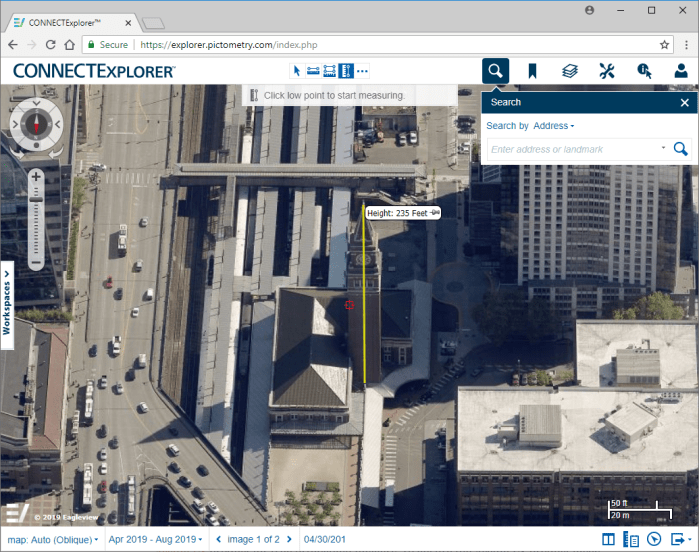Open the Search by Address dropdown
Viewport: 699px width, 552px height.
[553, 126]
